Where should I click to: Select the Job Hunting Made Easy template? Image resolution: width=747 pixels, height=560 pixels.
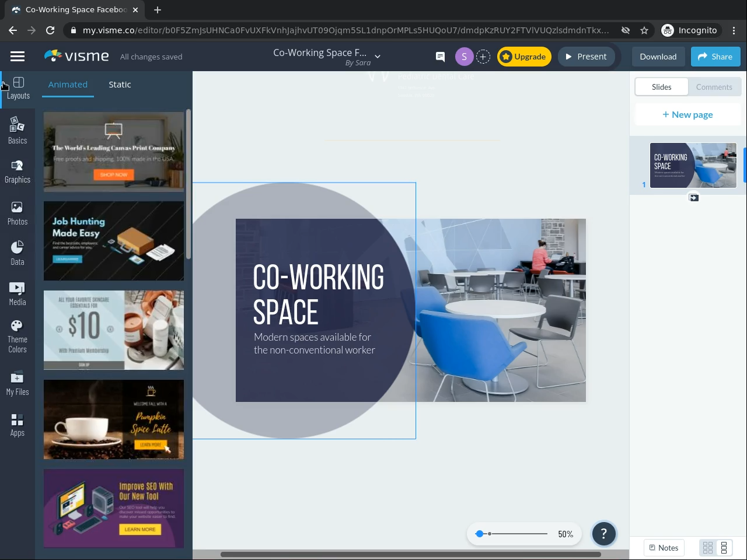(x=114, y=241)
